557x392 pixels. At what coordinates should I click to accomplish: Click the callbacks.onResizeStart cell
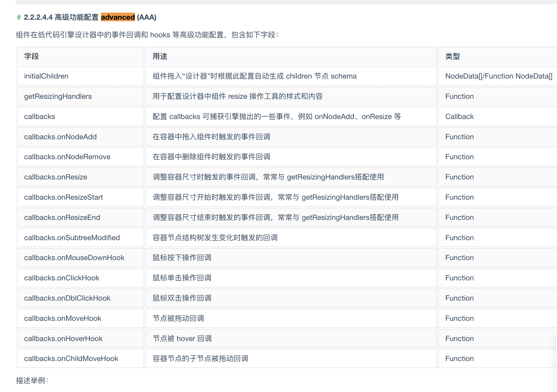pyautogui.click(x=64, y=197)
